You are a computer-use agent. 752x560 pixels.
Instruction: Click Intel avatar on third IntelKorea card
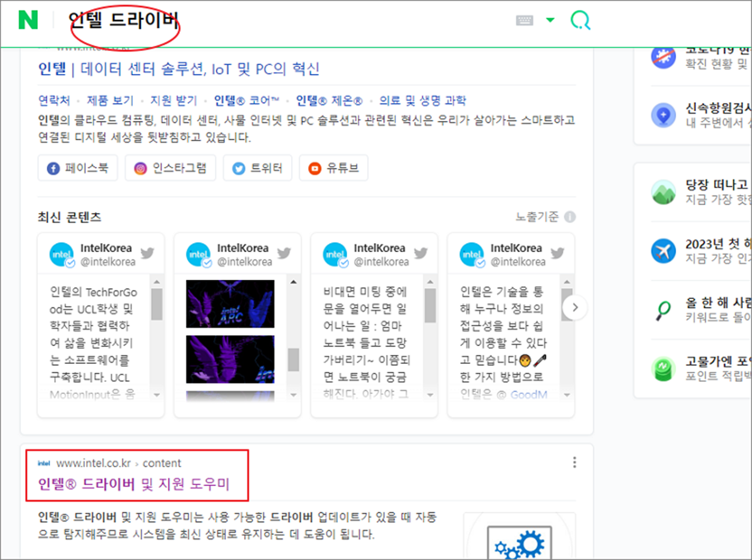click(x=335, y=254)
